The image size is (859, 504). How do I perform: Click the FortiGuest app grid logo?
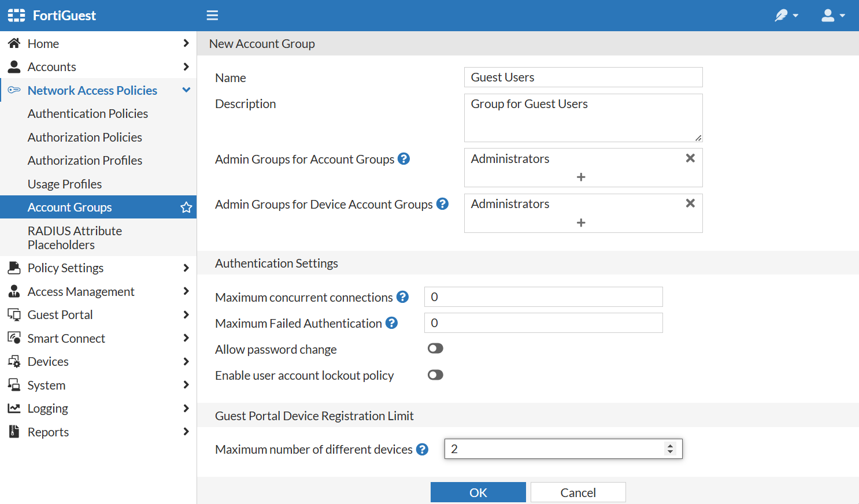pos(16,15)
